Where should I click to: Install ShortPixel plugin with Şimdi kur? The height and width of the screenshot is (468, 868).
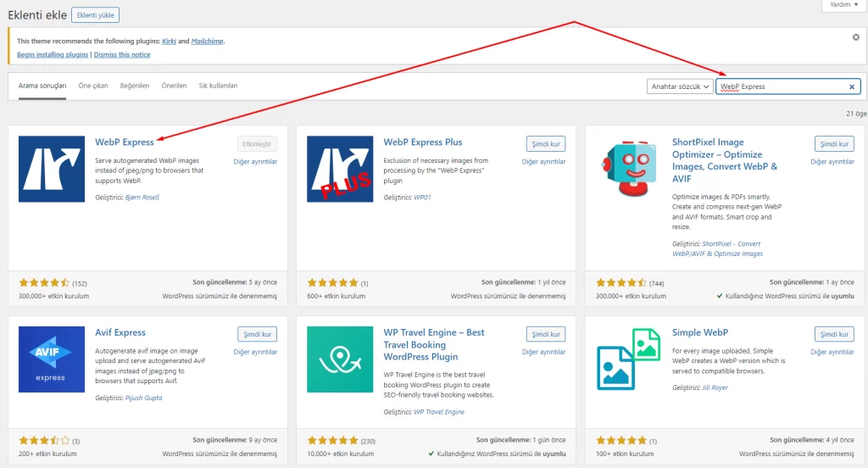pyautogui.click(x=834, y=144)
